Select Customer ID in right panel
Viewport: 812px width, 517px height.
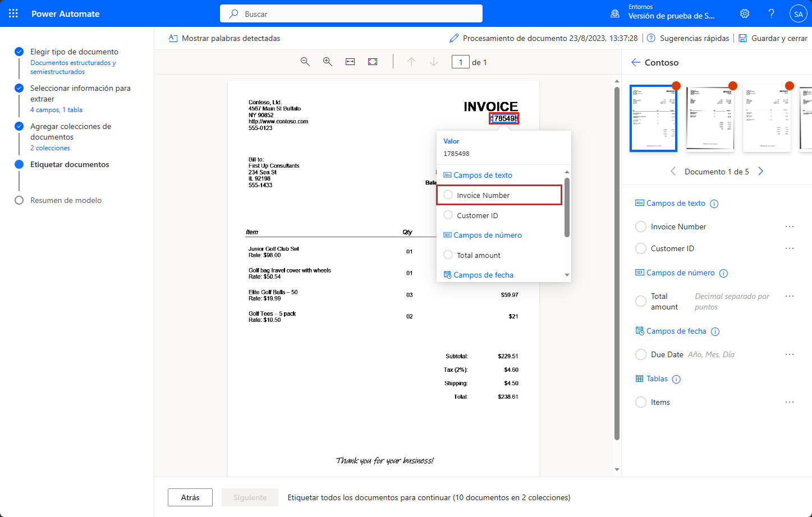point(641,248)
